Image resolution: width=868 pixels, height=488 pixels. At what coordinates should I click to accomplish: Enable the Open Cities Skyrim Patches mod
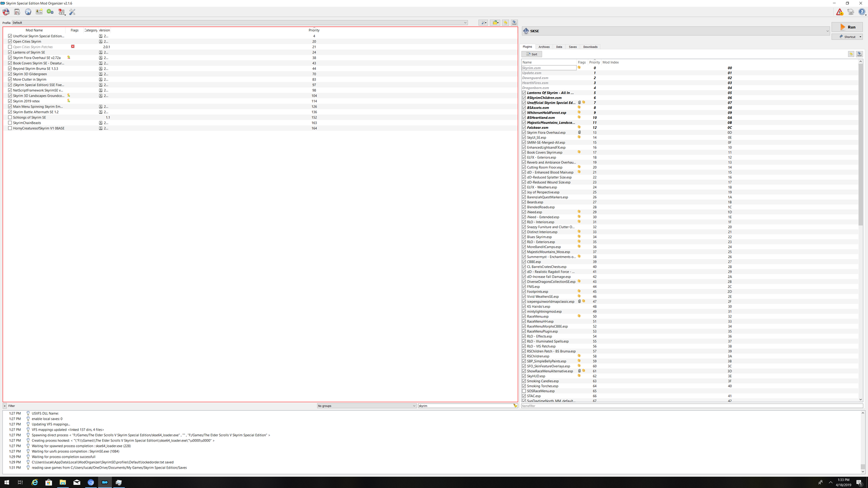tap(10, 47)
